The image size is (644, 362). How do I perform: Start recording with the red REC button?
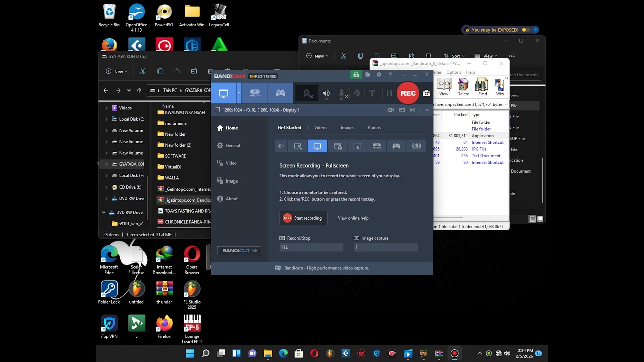408,93
